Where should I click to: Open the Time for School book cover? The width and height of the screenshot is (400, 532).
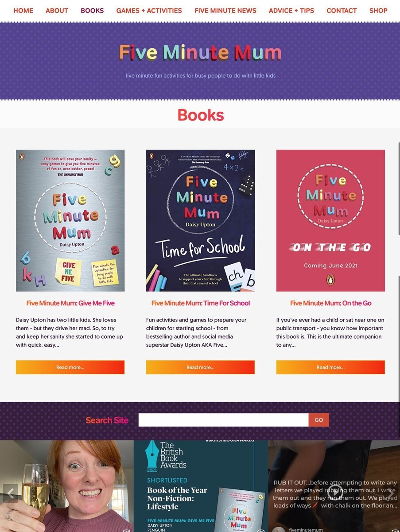(x=200, y=220)
